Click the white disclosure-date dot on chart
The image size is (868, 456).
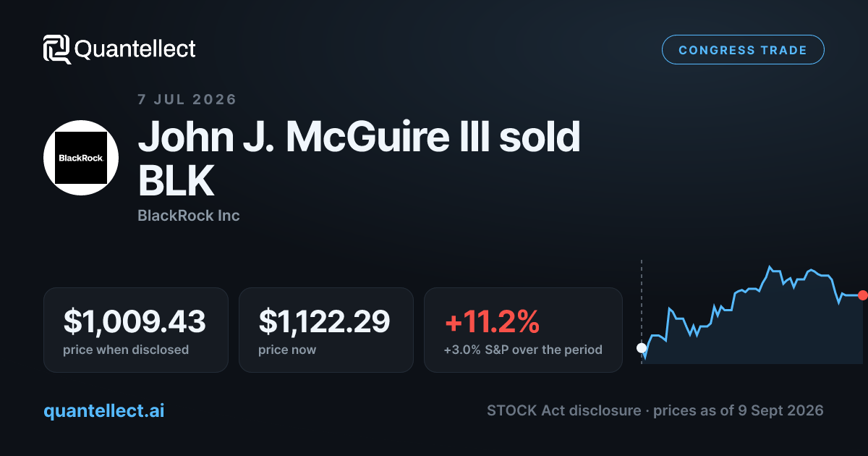tap(642, 348)
